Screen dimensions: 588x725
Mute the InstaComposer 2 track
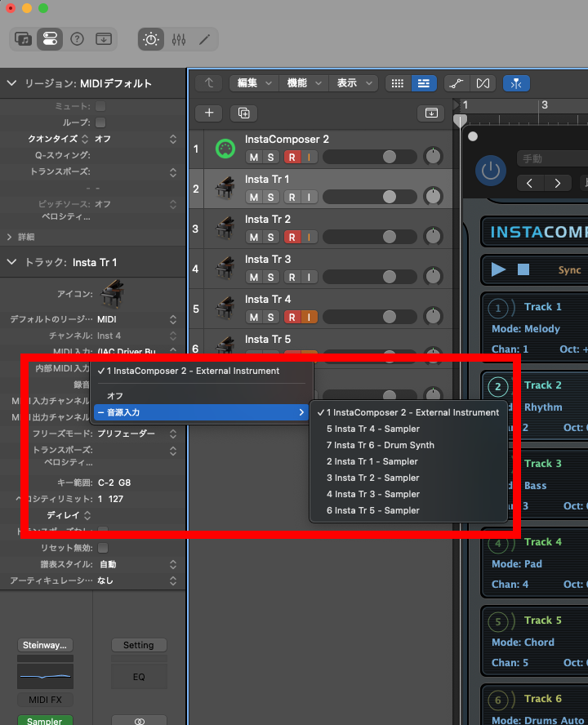[x=253, y=158]
